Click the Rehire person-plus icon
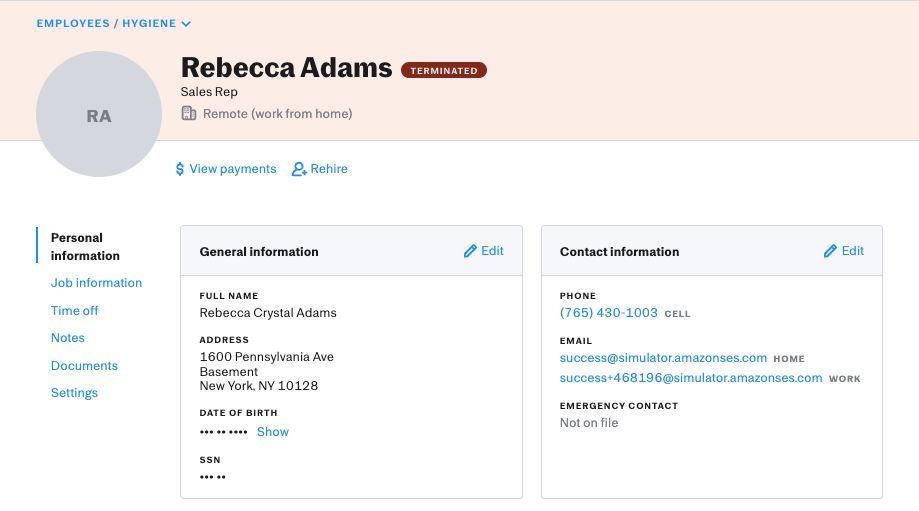The width and height of the screenshot is (919, 511). 299,169
